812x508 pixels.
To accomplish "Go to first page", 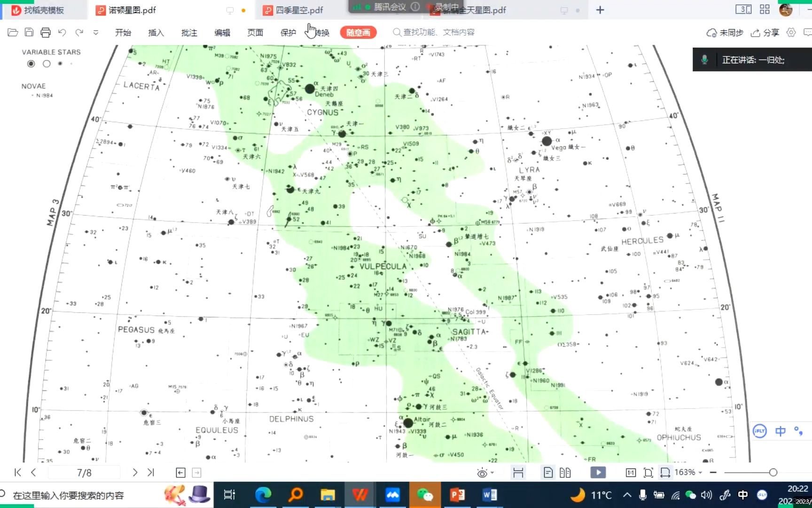I will (17, 472).
